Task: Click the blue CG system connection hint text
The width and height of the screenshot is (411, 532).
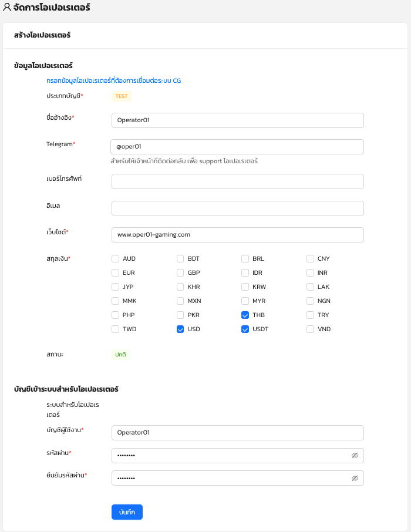Action: (x=113, y=80)
